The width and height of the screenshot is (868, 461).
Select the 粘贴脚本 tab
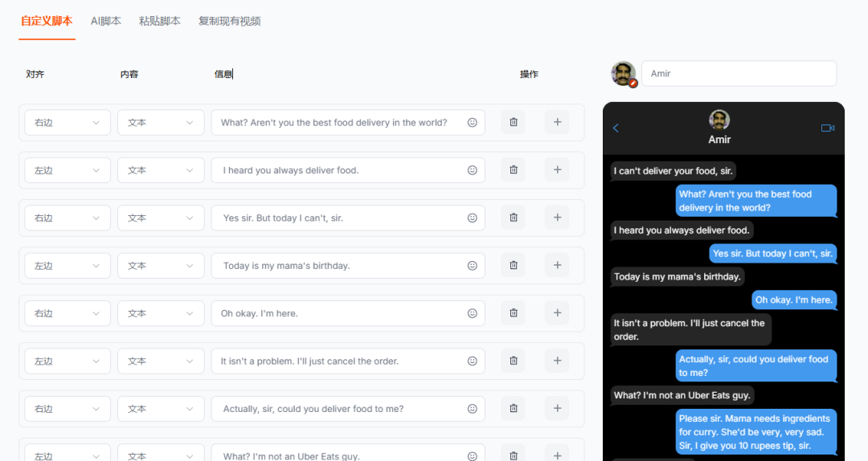[159, 21]
